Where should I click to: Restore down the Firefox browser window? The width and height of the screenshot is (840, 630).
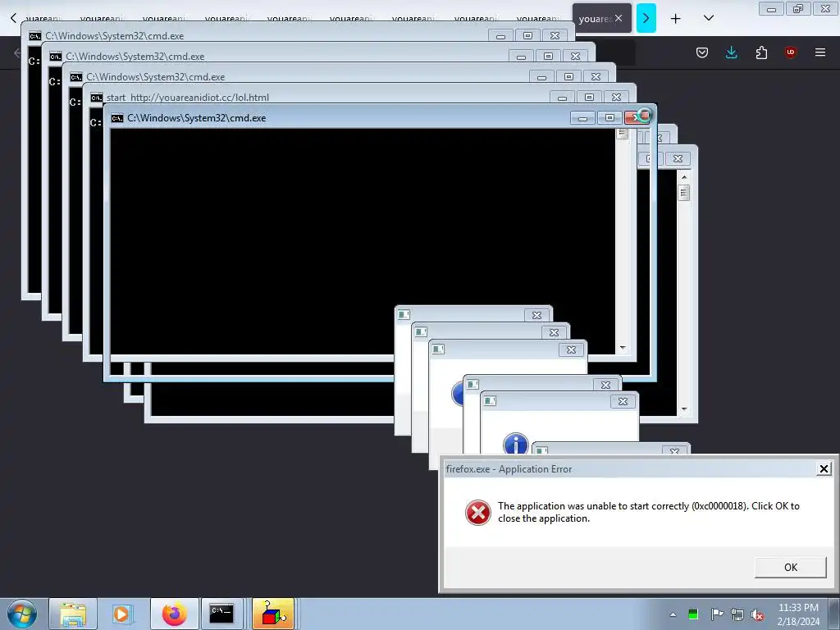click(x=798, y=9)
